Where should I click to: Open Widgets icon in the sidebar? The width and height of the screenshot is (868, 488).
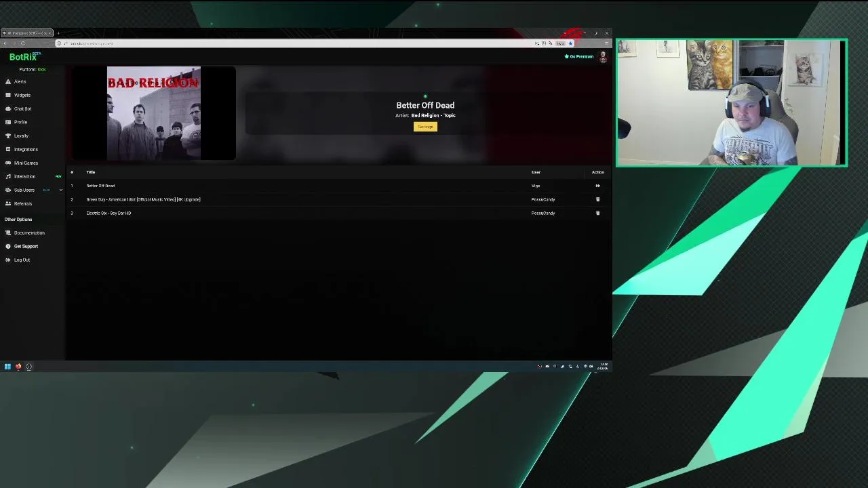[x=8, y=95]
